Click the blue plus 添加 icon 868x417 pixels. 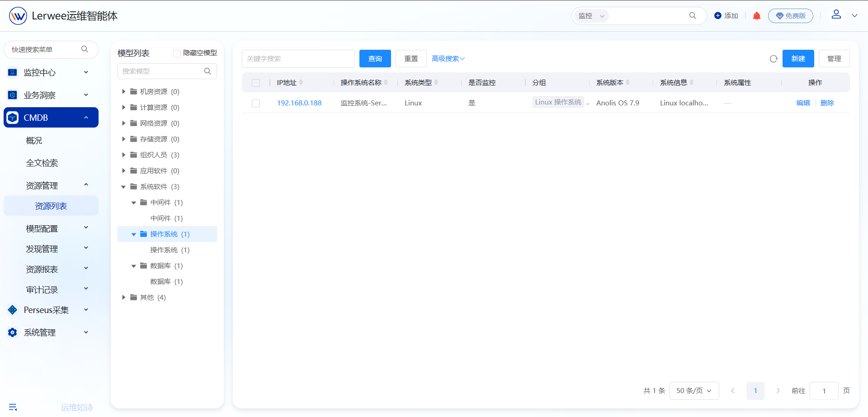pos(718,16)
